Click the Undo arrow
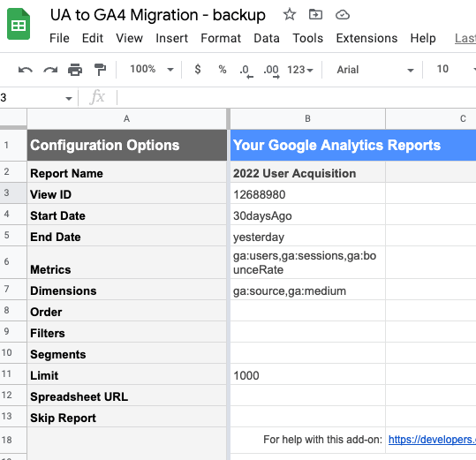 [26, 70]
